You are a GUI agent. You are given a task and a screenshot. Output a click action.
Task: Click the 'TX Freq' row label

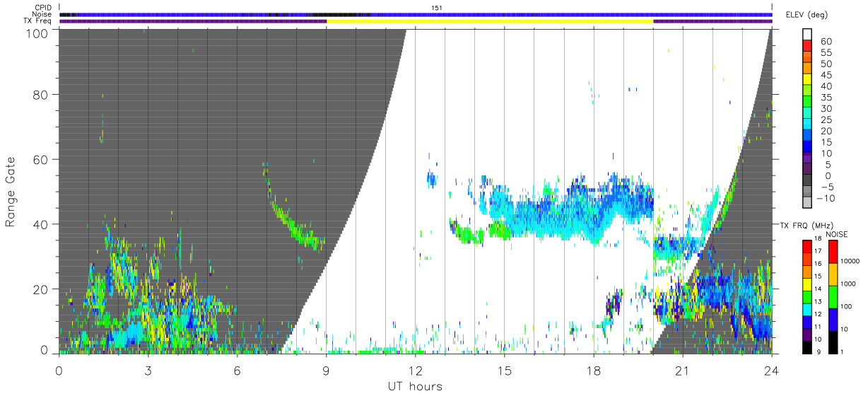pos(39,21)
